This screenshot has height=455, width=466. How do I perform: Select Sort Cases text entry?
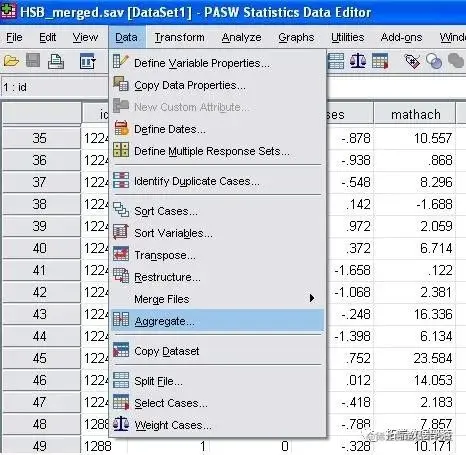click(166, 211)
